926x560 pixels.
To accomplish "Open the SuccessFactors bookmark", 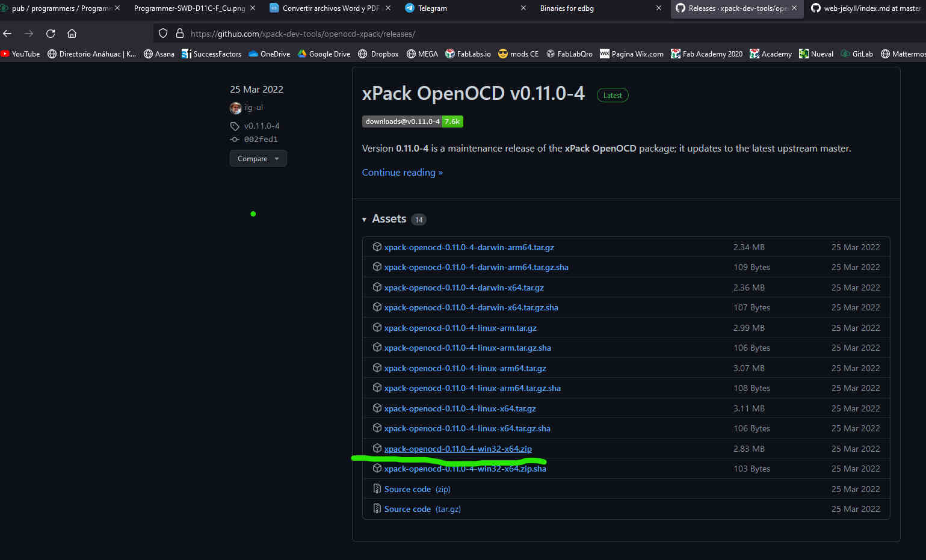I will (x=211, y=54).
